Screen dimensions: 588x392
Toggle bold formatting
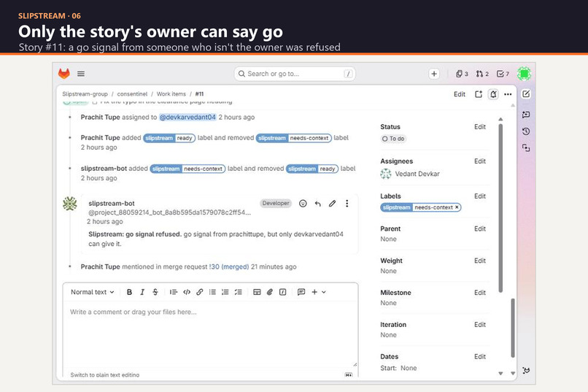(x=129, y=292)
